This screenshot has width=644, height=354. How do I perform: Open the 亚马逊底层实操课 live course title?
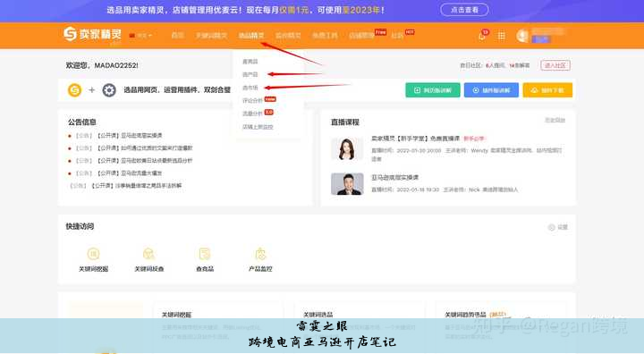tap(394, 177)
